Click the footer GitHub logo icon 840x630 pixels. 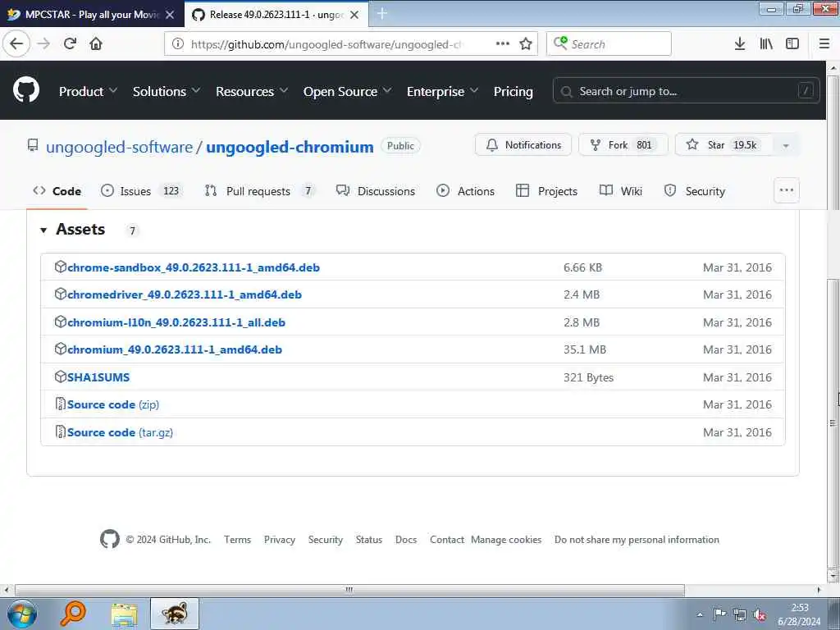(110, 539)
